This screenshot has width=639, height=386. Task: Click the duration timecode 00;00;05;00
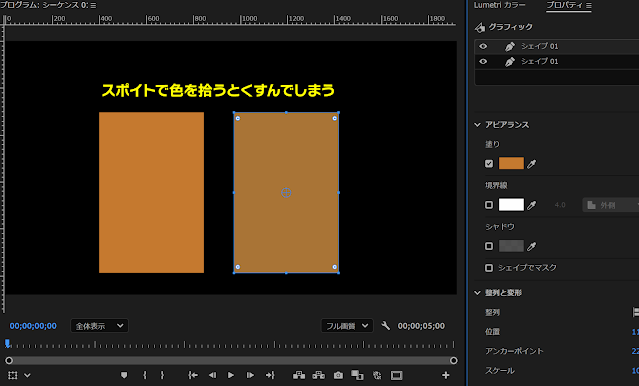click(x=421, y=326)
